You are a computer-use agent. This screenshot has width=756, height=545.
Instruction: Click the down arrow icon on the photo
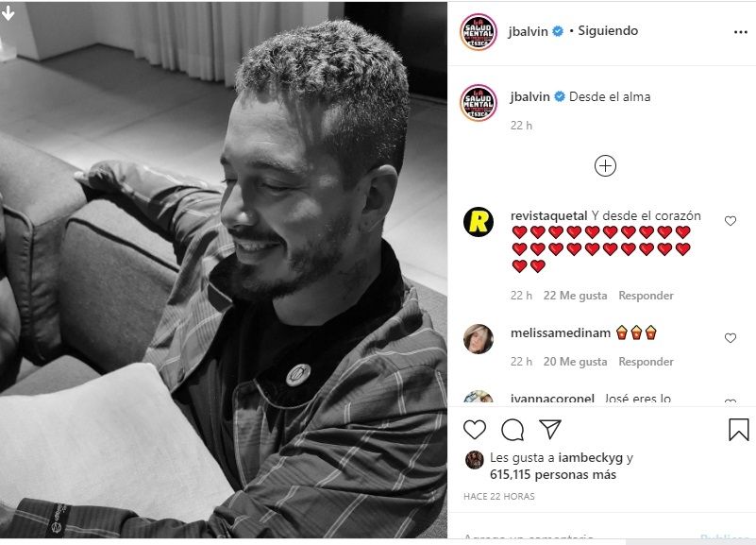pyautogui.click(x=8, y=13)
